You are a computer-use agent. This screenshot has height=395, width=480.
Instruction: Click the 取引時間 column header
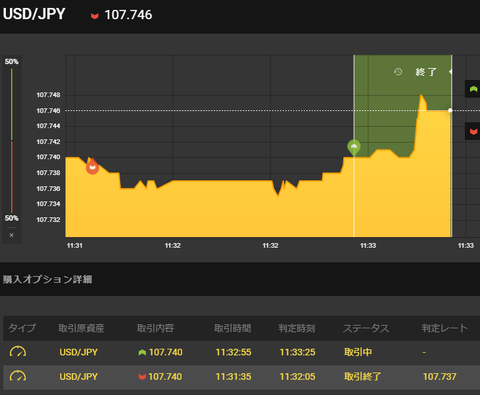[x=233, y=328]
